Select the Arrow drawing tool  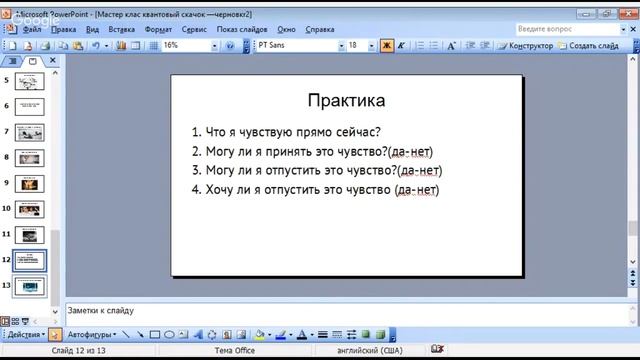point(140,335)
